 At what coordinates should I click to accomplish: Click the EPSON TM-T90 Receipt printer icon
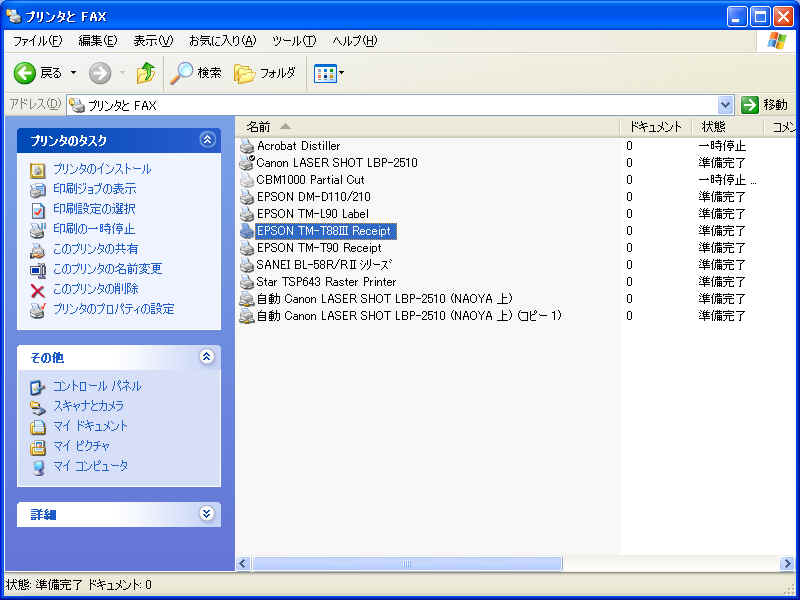click(247, 248)
